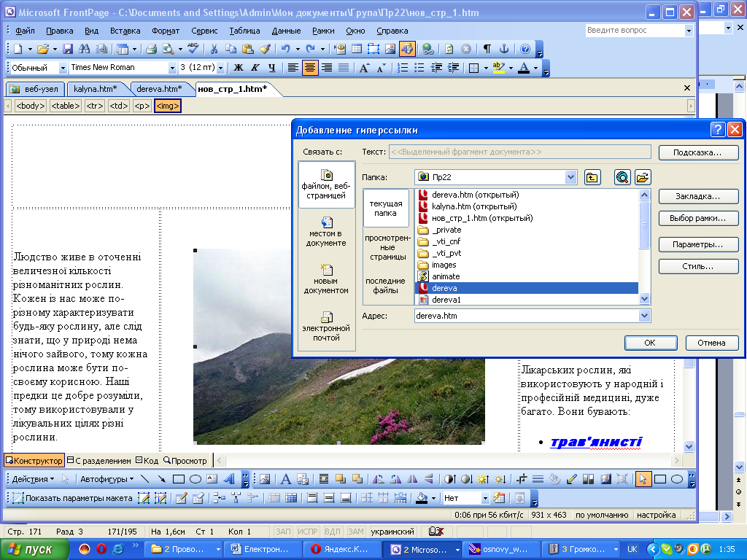Toggle Italic (К) formatting

[255, 68]
